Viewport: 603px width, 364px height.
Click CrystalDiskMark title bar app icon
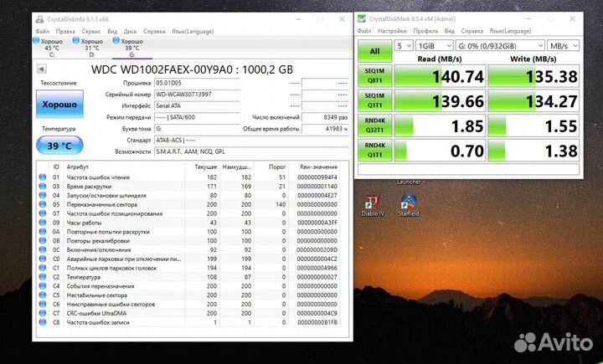[362, 18]
